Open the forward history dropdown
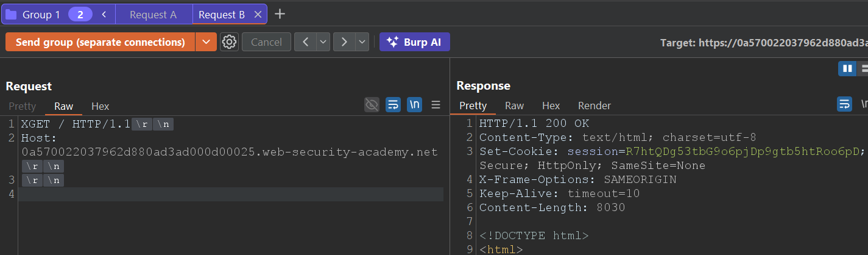This screenshot has height=255, width=868. 362,42
